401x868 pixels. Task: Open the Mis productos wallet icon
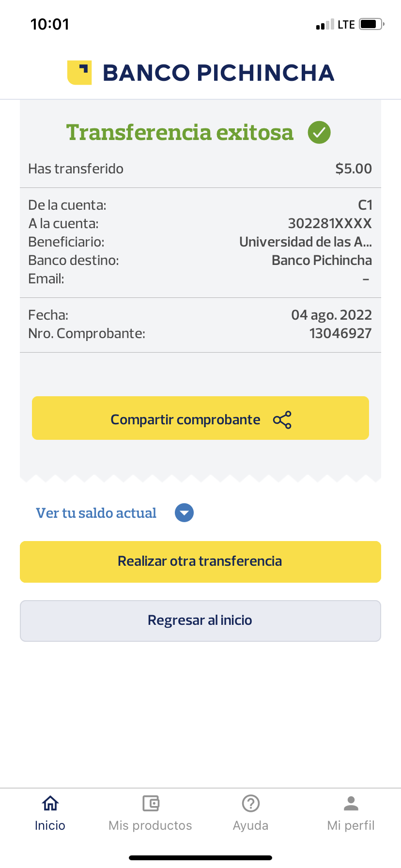pos(151,803)
